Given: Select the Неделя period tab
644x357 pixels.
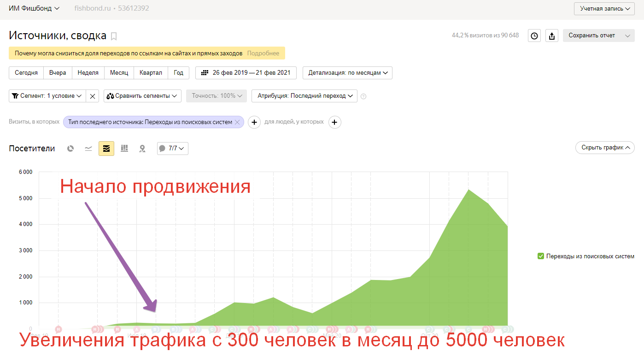Looking at the screenshot, I should [88, 73].
